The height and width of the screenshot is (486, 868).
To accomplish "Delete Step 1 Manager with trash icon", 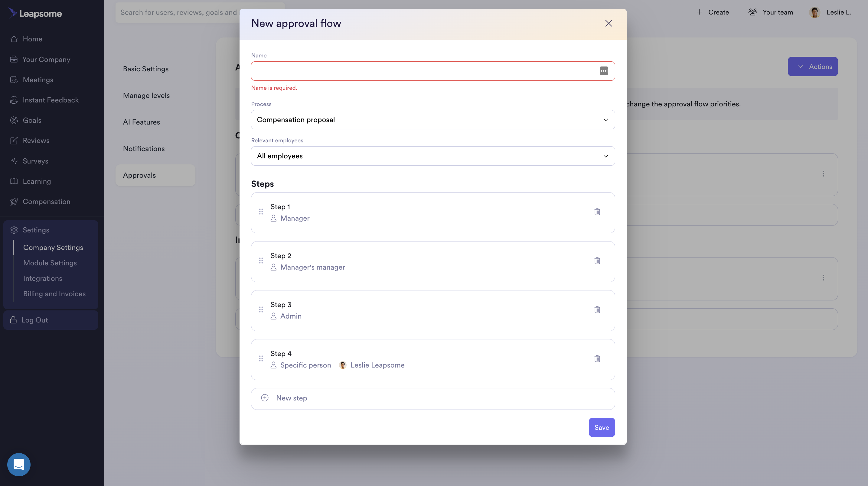I will pyautogui.click(x=597, y=212).
